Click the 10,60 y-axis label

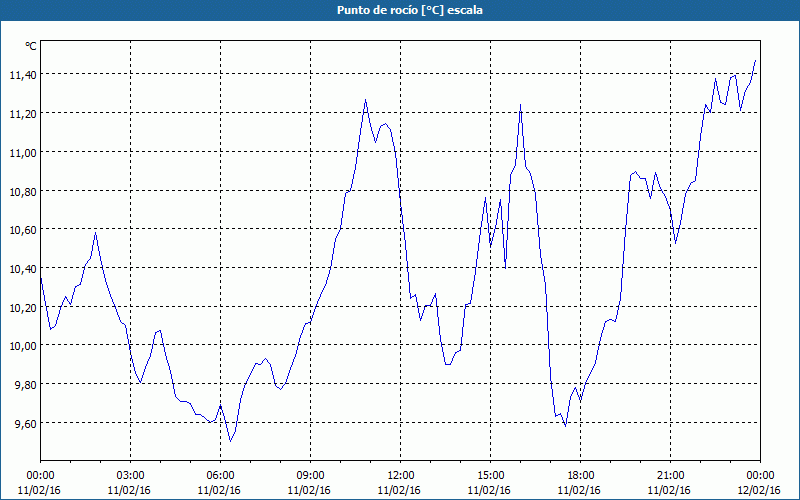click(23, 230)
